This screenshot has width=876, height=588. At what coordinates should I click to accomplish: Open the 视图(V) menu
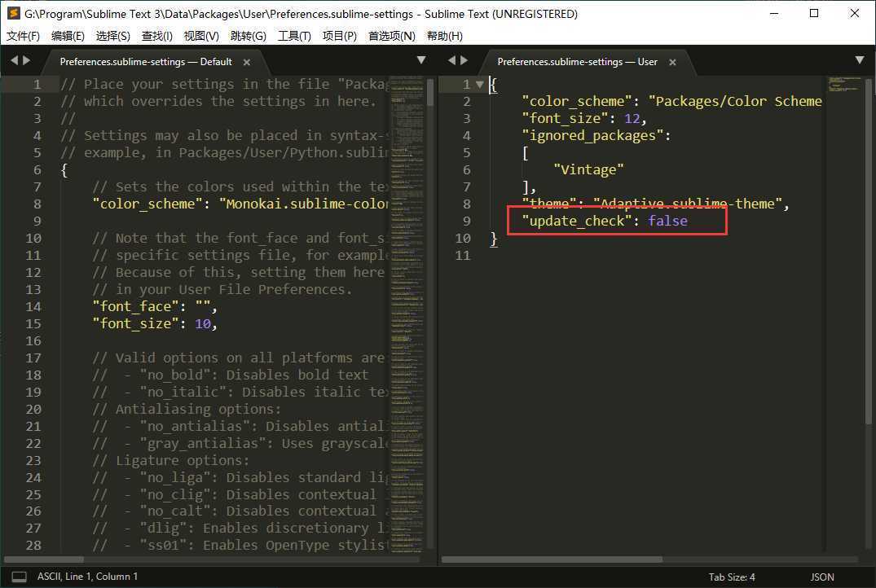tap(201, 37)
